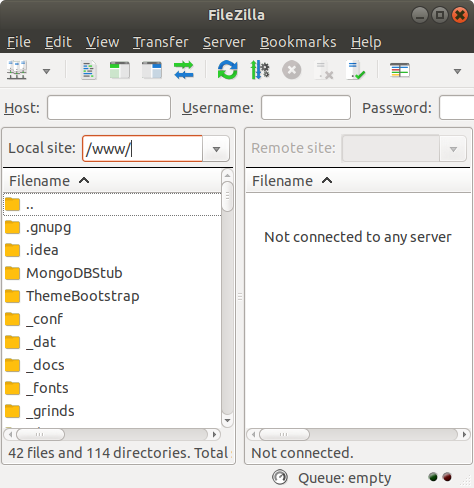Click 'Not connected to any server' message
Viewport: 474px width, 488px height.
pyautogui.click(x=358, y=237)
